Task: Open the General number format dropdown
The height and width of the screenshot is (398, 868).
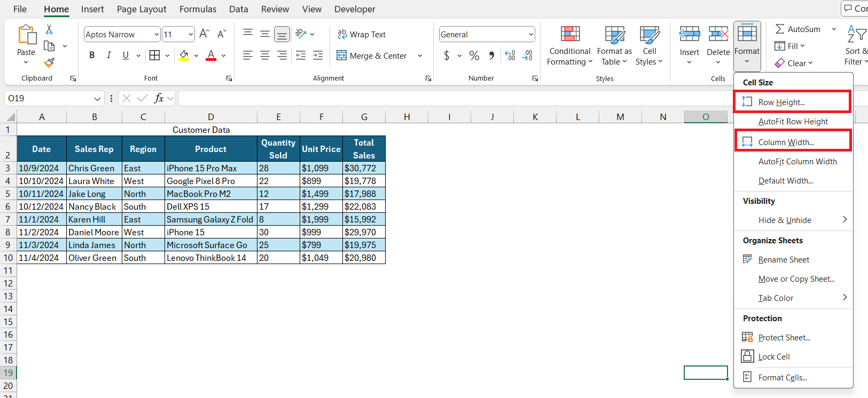Action: coord(531,35)
